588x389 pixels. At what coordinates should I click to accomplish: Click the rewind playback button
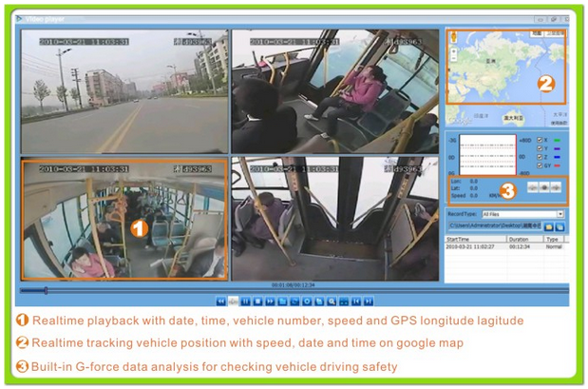click(x=220, y=301)
